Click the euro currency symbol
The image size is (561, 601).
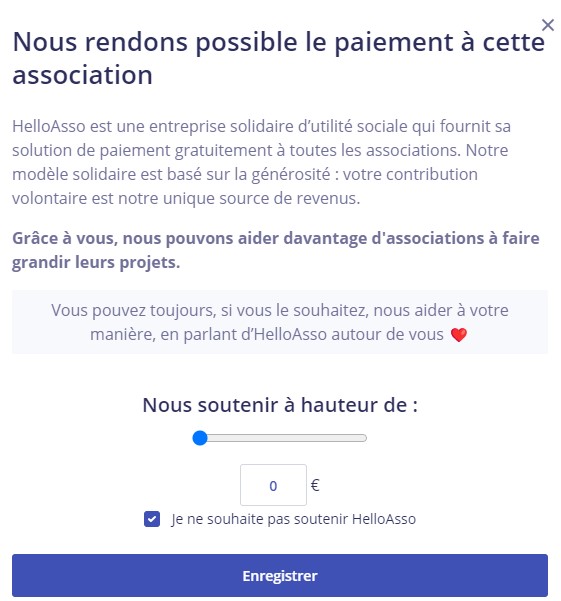tap(315, 485)
